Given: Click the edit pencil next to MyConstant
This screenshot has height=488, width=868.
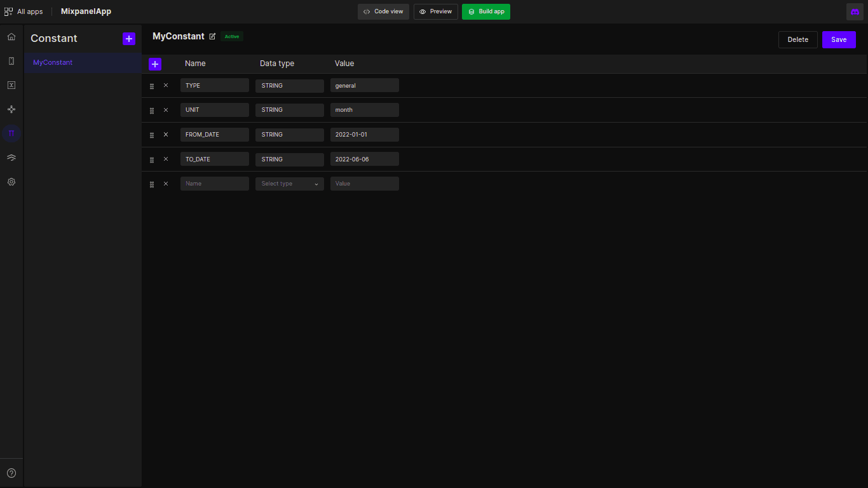Looking at the screenshot, I should [x=212, y=36].
